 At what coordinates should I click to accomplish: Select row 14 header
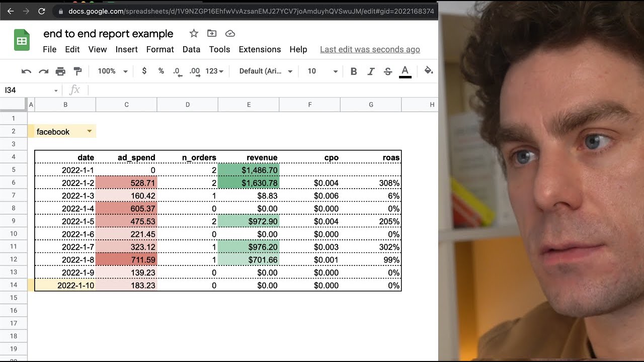coord(14,285)
